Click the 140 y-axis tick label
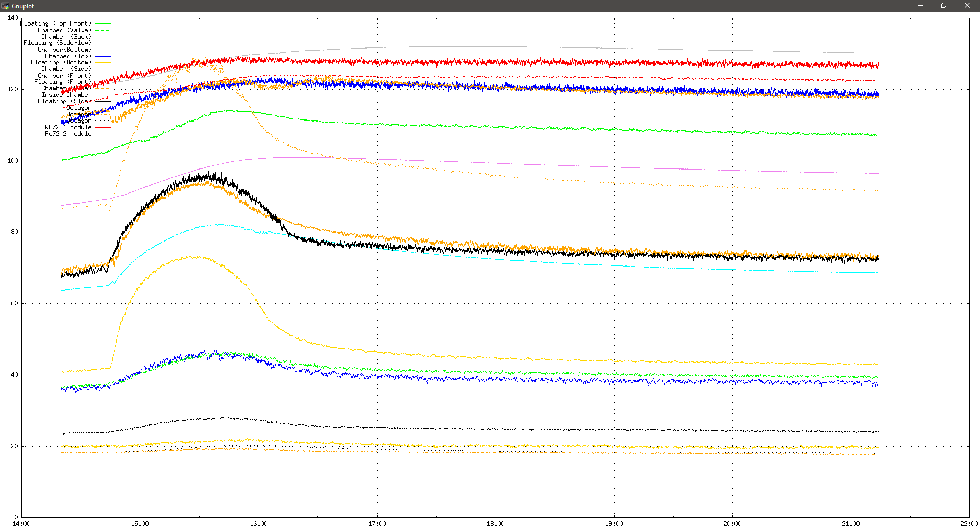Viewport: 980px width, 531px height. click(13, 18)
